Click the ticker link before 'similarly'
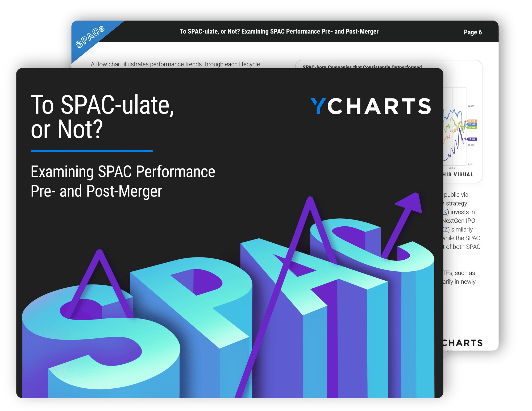 [x=446, y=229]
